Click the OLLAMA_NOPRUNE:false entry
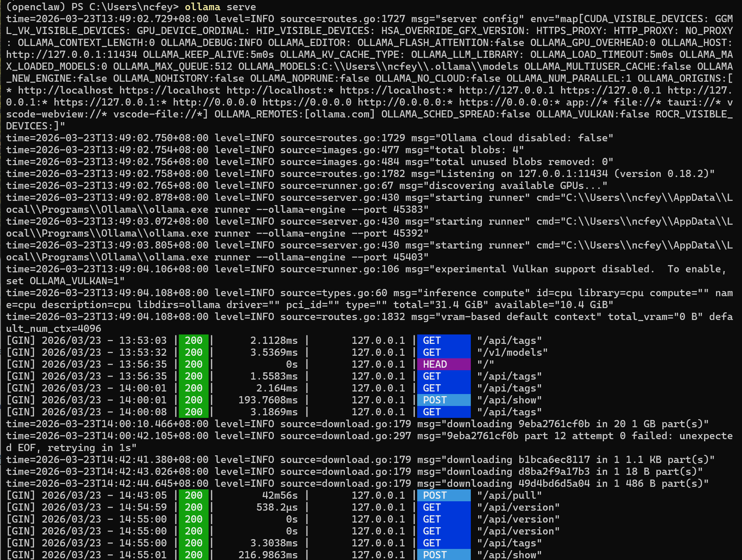 (x=310, y=78)
